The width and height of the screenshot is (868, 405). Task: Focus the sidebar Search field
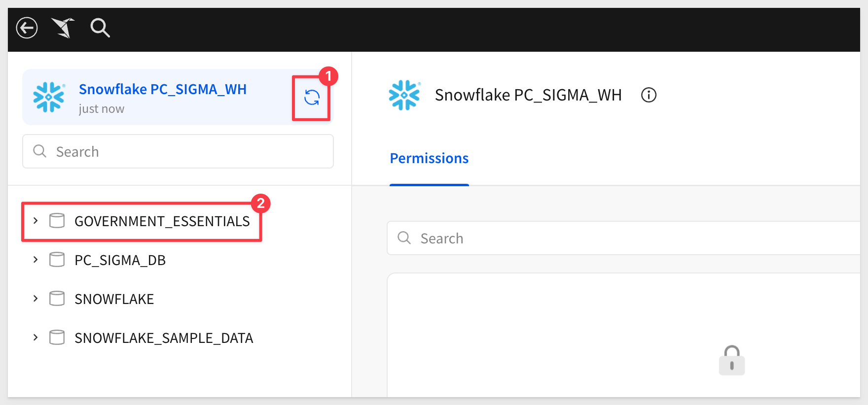178,151
